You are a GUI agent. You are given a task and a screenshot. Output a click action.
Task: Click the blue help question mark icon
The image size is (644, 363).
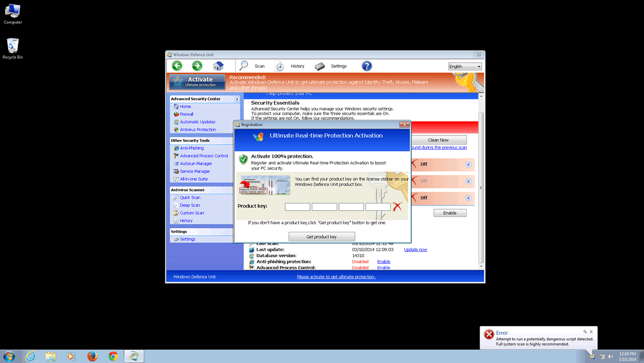click(366, 66)
